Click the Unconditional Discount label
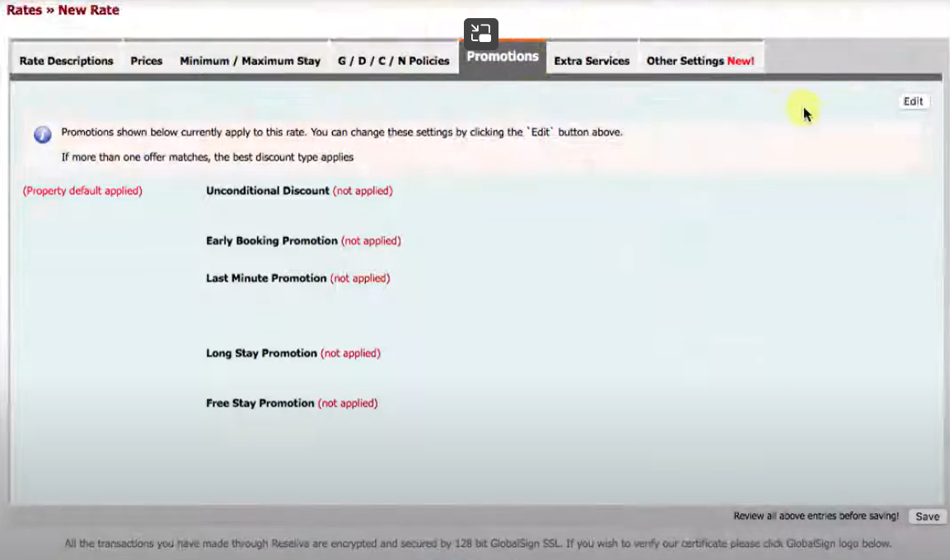 (266, 190)
